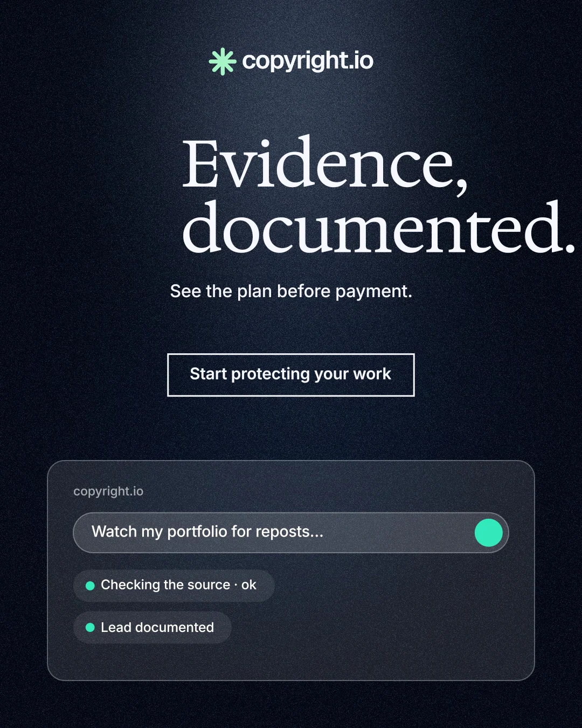The image size is (582, 728).
Task: Select the Lead documented chip
Action: [x=153, y=627]
